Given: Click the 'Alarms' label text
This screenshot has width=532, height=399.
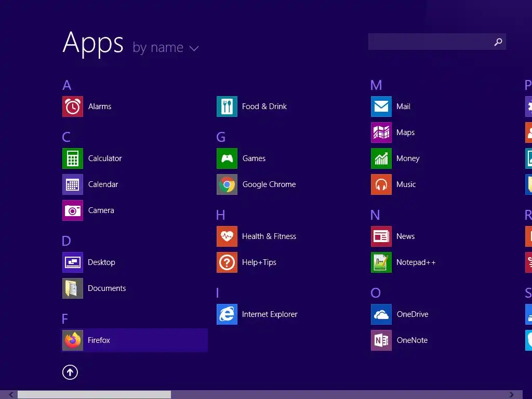Looking at the screenshot, I should click(x=100, y=107).
